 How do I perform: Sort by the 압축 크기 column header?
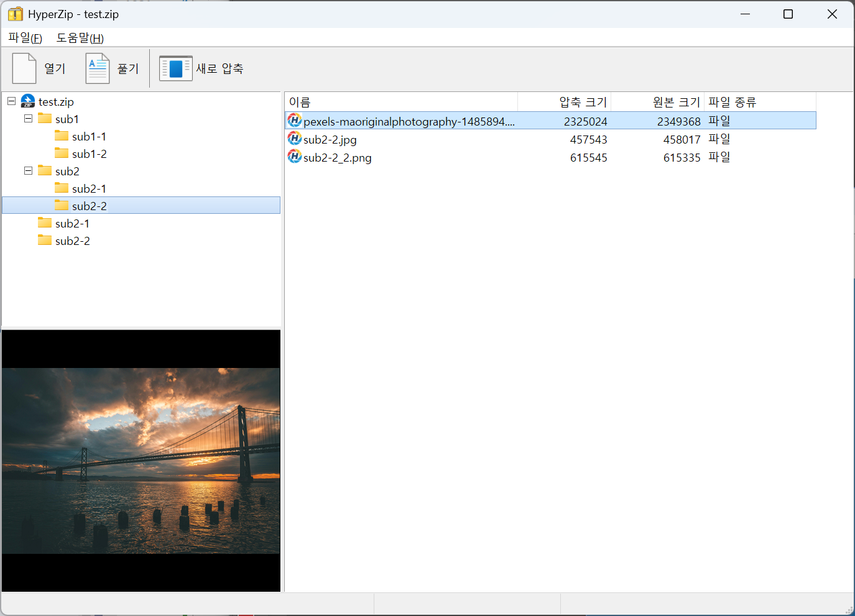[x=564, y=102]
